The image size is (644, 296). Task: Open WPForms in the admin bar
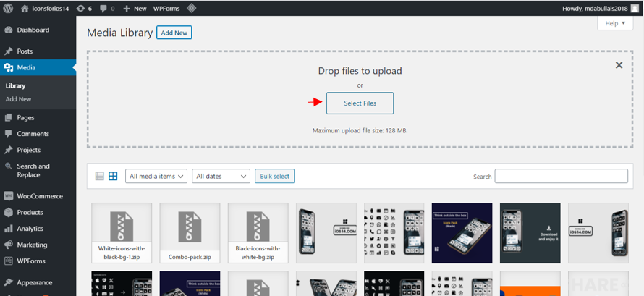pos(166,8)
